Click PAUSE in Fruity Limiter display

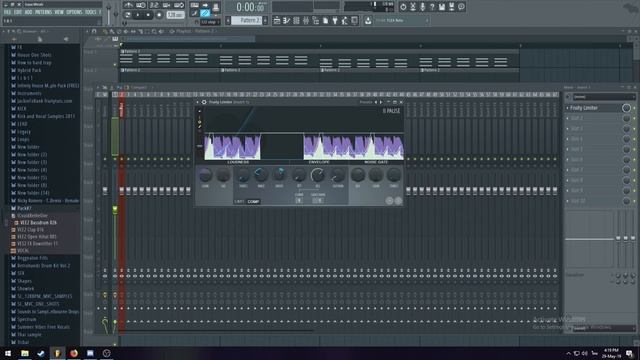[393, 111]
